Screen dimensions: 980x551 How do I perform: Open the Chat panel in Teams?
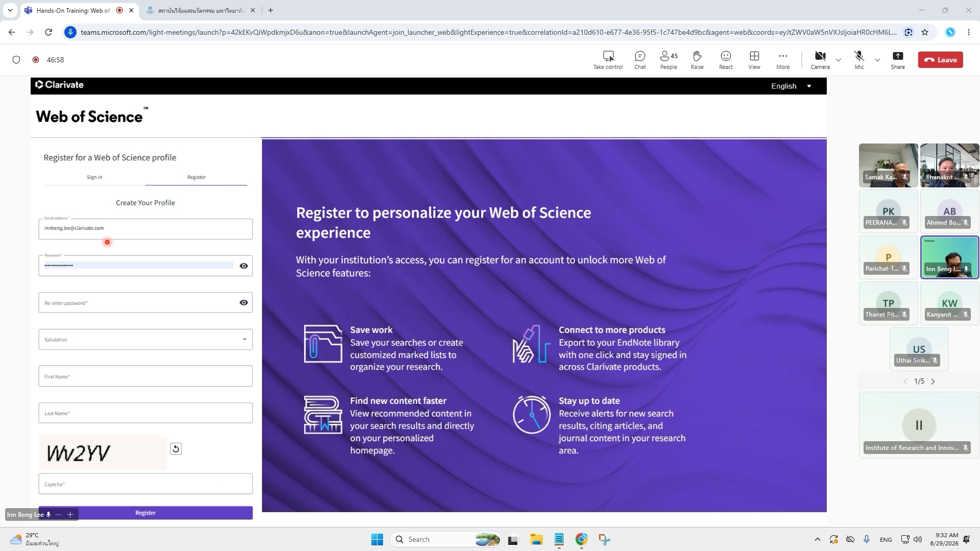(x=640, y=60)
